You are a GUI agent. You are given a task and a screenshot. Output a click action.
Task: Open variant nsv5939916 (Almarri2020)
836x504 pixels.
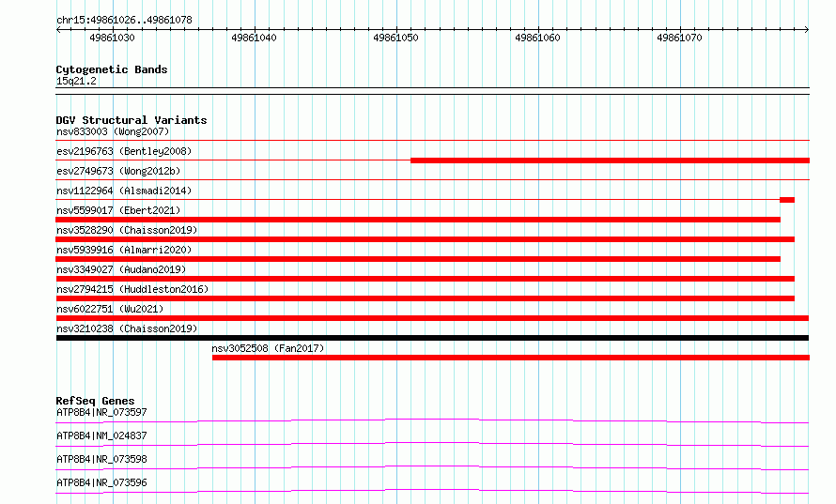click(124, 250)
